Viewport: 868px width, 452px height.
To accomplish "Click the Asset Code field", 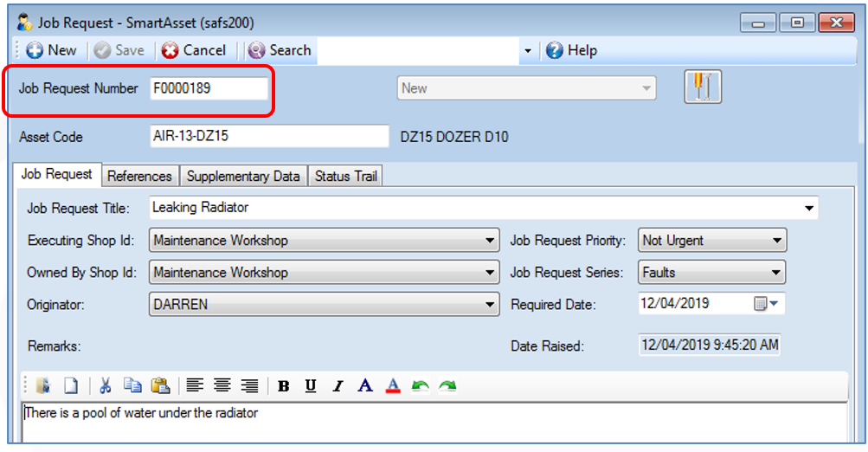I will coord(269,136).
